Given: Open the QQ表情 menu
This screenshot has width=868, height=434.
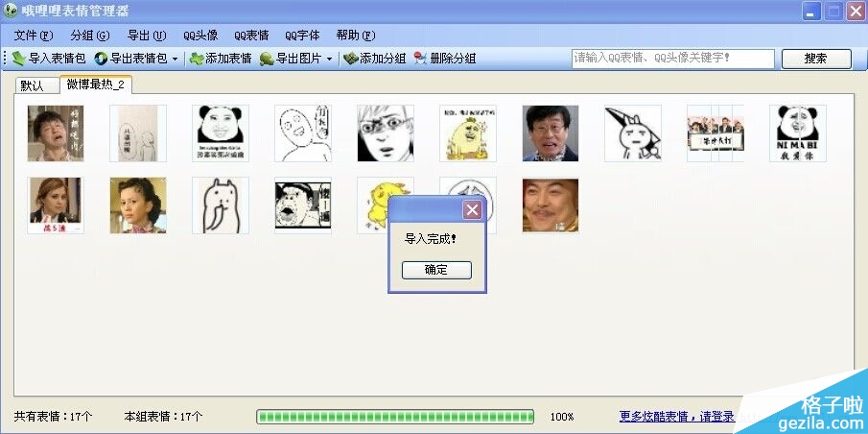Looking at the screenshot, I should [251, 36].
